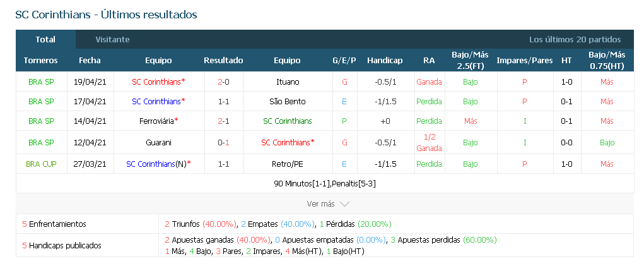The width and height of the screenshot is (644, 266).
Task: Open the Los últimos 20 partidos selector
Action: (x=575, y=39)
